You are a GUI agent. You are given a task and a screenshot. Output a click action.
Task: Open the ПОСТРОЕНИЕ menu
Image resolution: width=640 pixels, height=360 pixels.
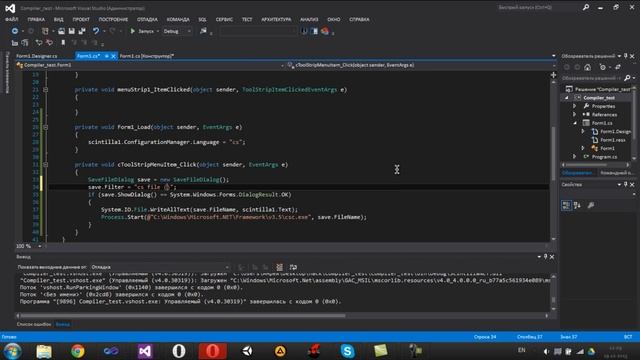point(113,19)
